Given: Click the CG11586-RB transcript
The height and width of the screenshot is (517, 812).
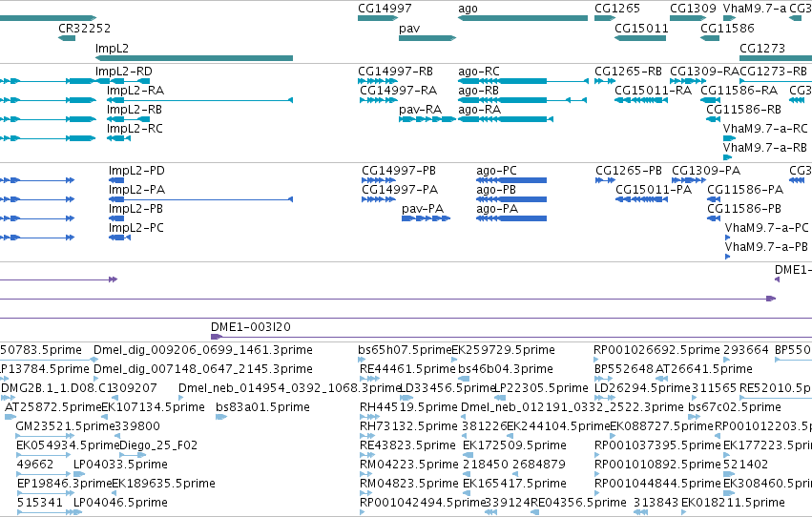Looking at the screenshot, I should click(714, 119).
